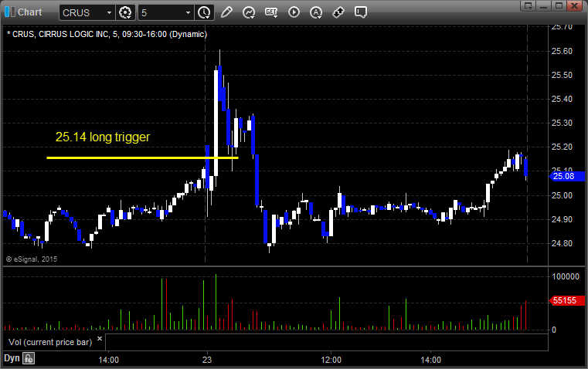Open the symbol settings gear menu
The height and width of the screenshot is (369, 588).
(x=125, y=12)
